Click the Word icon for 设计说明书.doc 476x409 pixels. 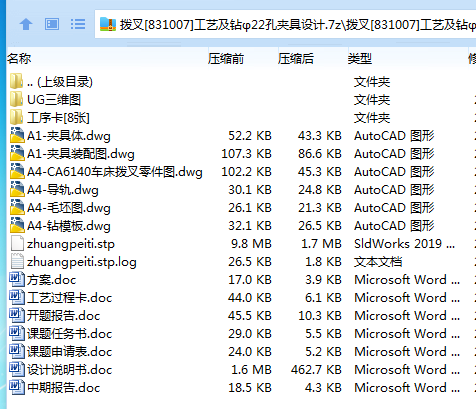17,370
